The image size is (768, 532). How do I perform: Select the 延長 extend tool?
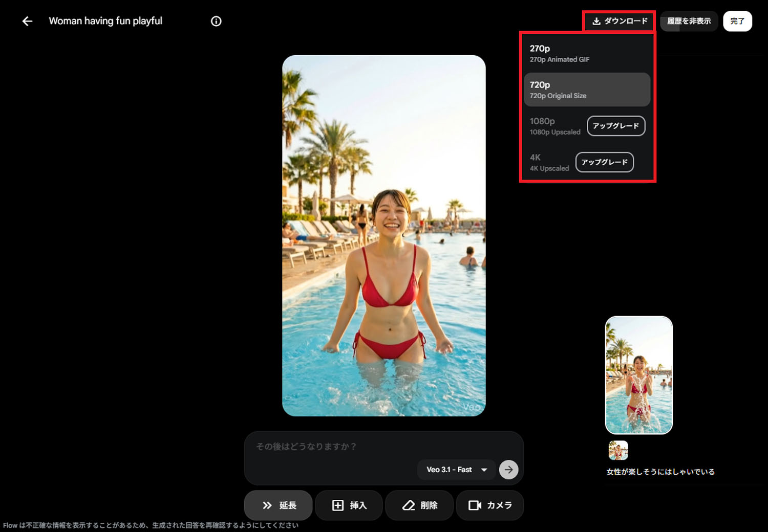pyautogui.click(x=278, y=505)
